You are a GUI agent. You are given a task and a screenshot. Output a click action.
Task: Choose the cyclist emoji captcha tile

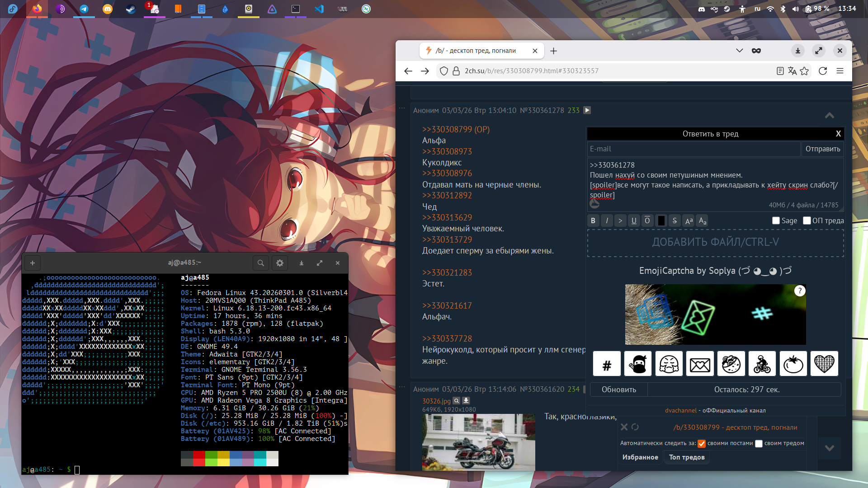(762, 364)
